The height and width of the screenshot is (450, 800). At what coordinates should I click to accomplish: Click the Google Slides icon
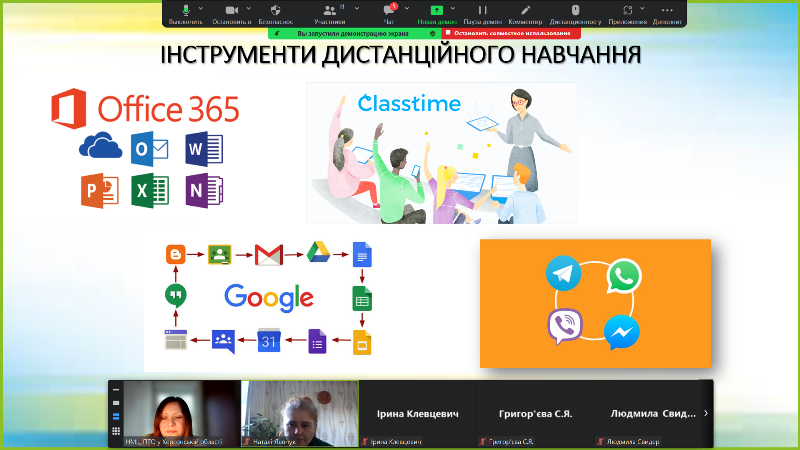(362, 343)
